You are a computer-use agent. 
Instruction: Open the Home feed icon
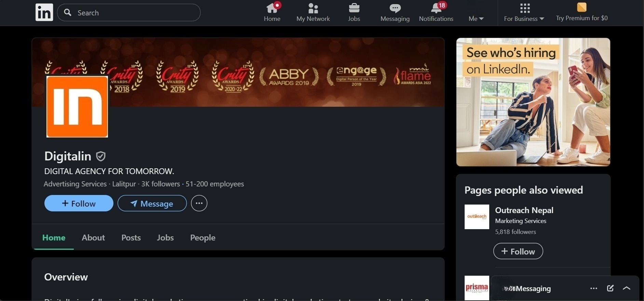click(x=272, y=8)
